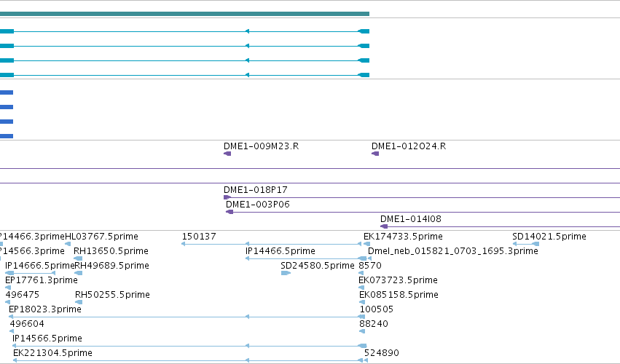Image resolution: width=620 pixels, height=364 pixels.
Task: Select the IP14666.5prime EST label
Action: click(x=39, y=266)
